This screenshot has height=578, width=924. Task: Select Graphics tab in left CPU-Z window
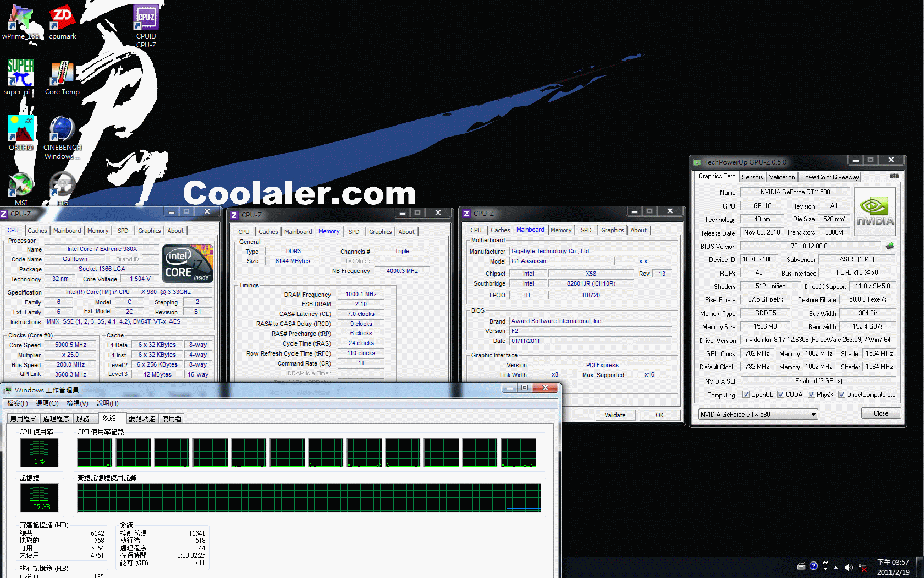[150, 231]
